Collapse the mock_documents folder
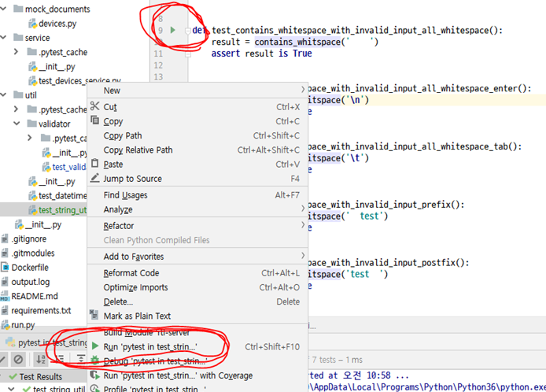 coord(4,9)
